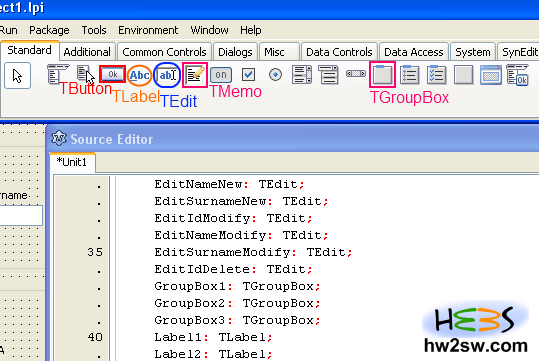Click gutter line number 40
The width and height of the screenshot is (539, 361).
click(x=95, y=337)
